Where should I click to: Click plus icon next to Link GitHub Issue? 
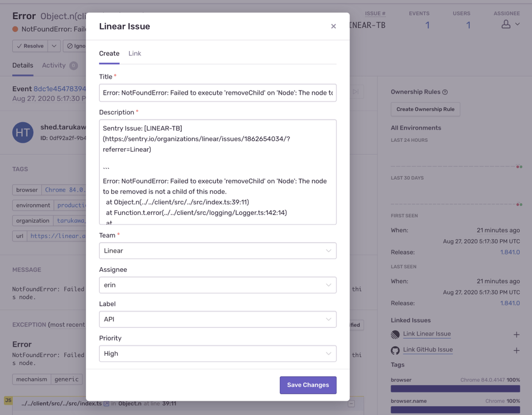(516, 351)
